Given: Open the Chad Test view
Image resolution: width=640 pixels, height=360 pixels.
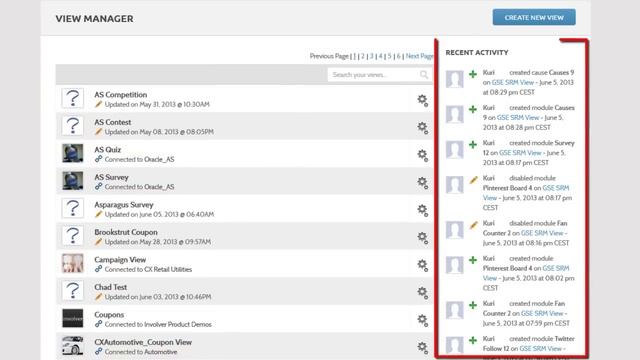Looking at the screenshot, I should pos(111,287).
